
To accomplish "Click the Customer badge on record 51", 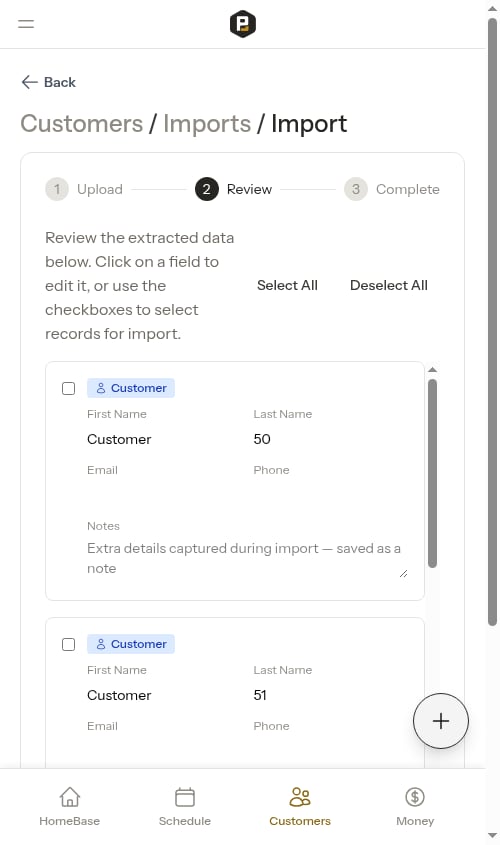I will 131,644.
